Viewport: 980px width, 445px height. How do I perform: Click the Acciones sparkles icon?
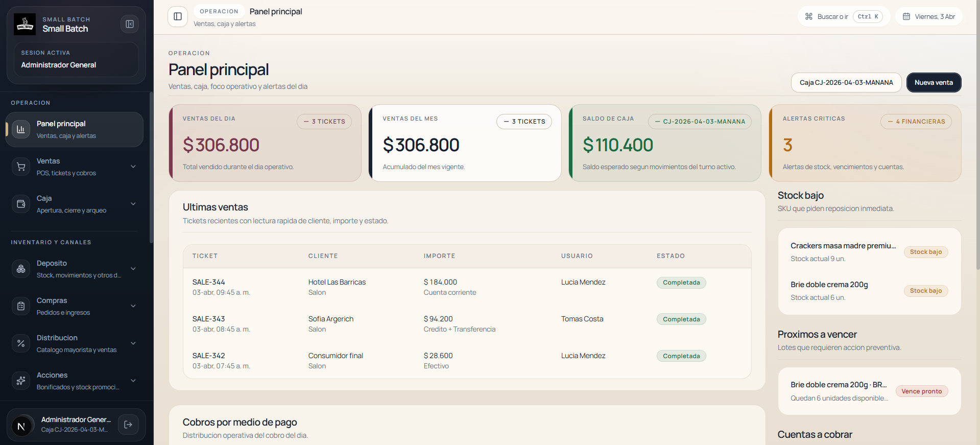tap(21, 381)
